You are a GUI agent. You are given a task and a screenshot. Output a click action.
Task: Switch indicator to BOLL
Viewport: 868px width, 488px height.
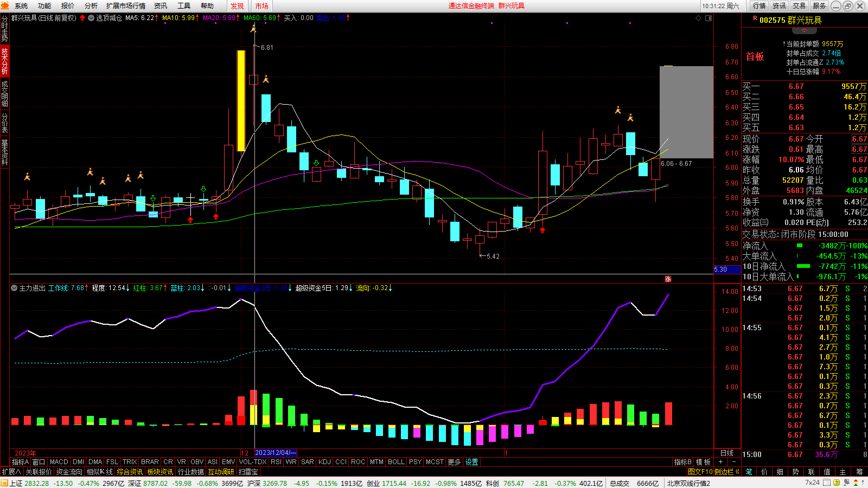pos(396,462)
